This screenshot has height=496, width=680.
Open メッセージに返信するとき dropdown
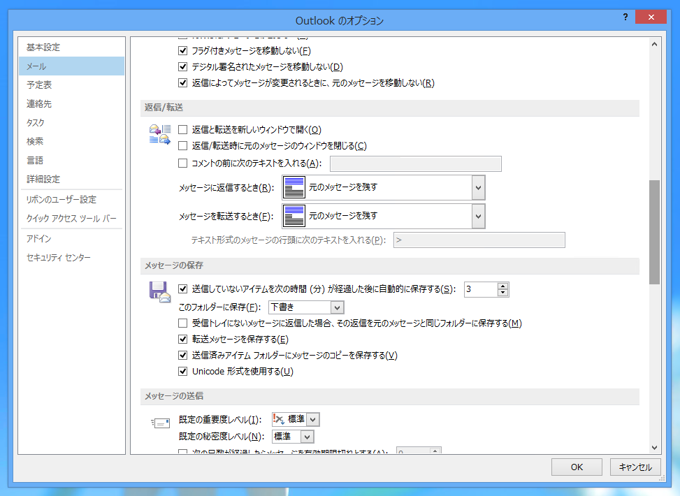point(478,188)
